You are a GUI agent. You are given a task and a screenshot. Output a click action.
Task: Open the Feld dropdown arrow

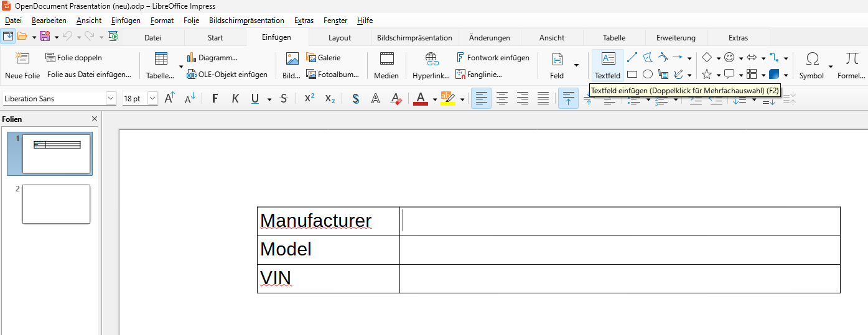576,65
